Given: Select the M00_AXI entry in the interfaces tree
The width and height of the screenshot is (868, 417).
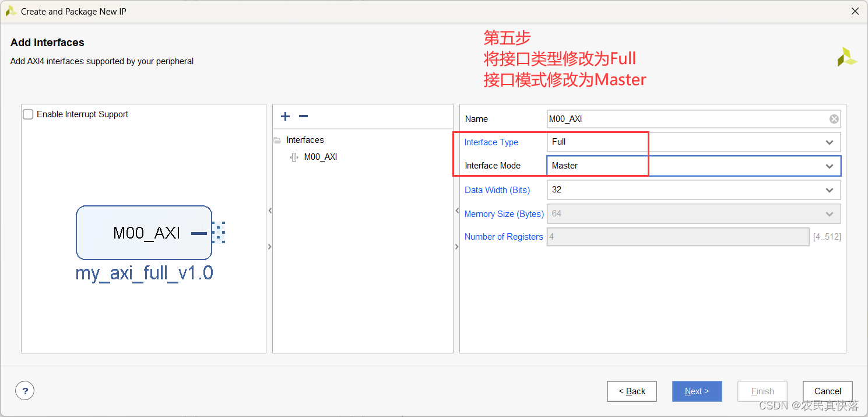Looking at the screenshot, I should 321,157.
